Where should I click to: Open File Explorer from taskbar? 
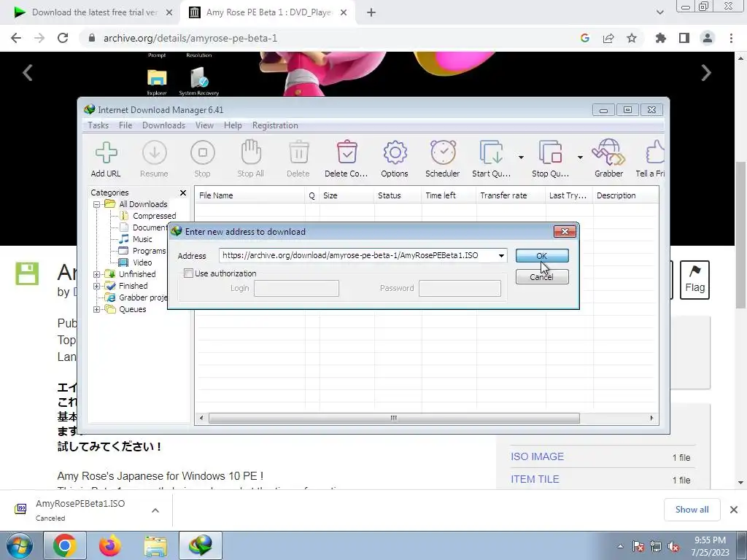click(x=155, y=545)
